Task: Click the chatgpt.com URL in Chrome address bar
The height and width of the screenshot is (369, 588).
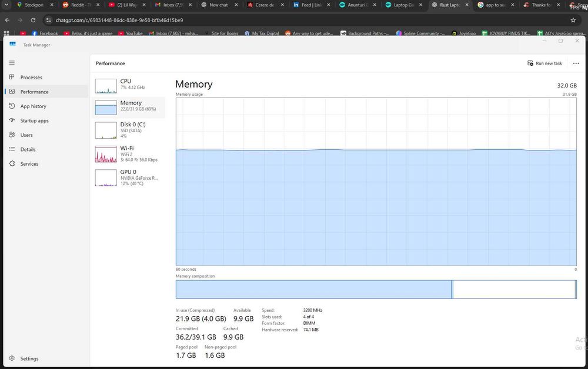Action: tap(119, 20)
